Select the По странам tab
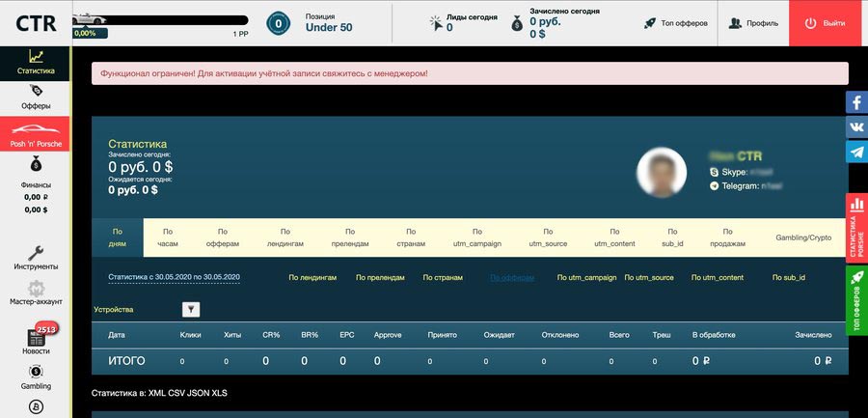The width and height of the screenshot is (868, 418). (x=411, y=237)
